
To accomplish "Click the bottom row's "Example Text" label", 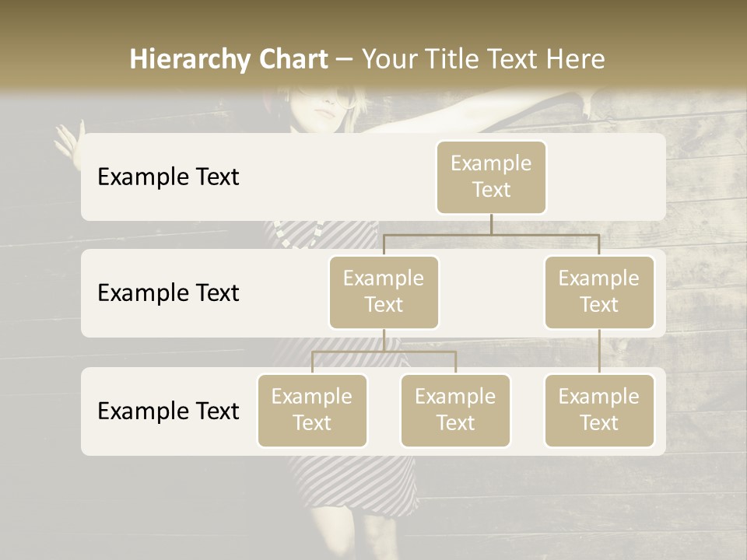I will pos(168,411).
